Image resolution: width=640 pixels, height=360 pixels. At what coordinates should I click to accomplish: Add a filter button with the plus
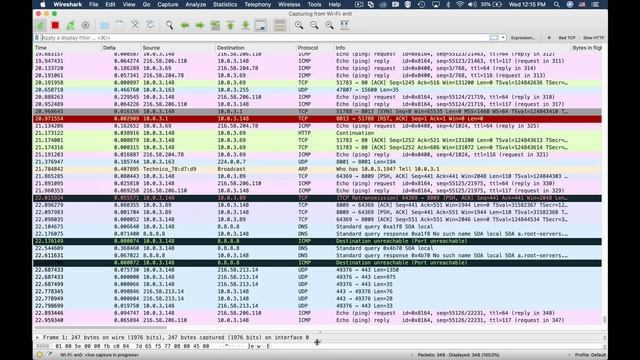(549, 38)
